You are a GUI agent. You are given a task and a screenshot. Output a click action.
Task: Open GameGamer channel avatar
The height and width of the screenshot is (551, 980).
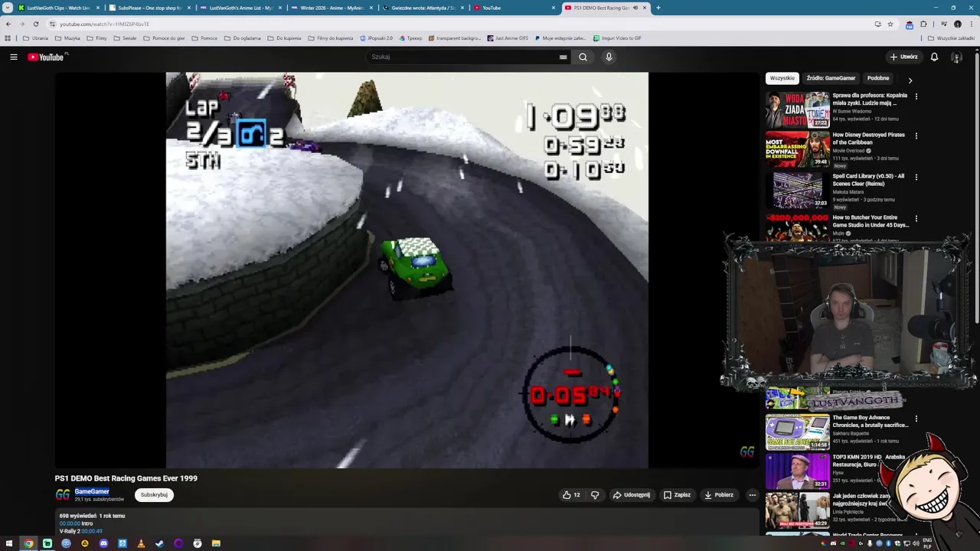pyautogui.click(x=62, y=494)
